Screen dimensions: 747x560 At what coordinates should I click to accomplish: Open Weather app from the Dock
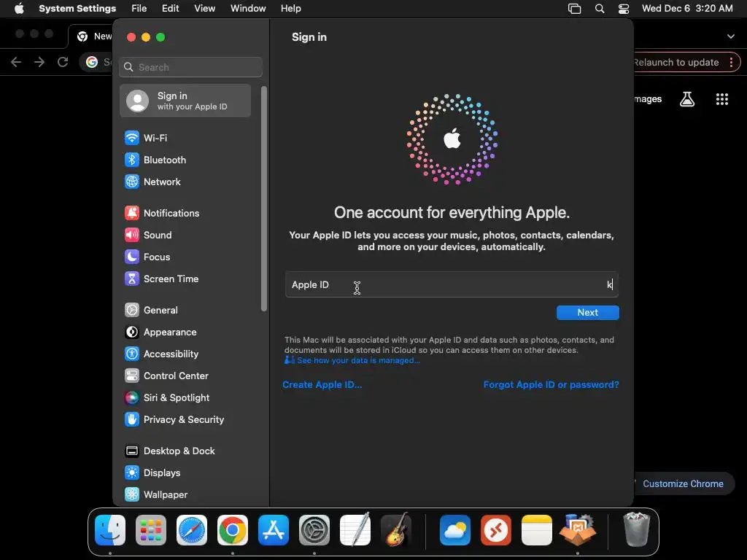click(455, 530)
